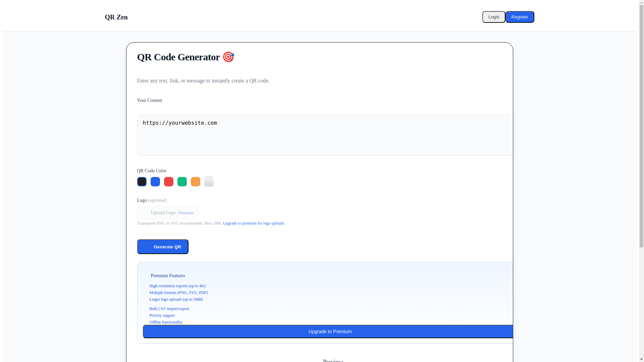The image size is (644, 362).
Task: Click the Premium Features heading
Action: (168, 276)
